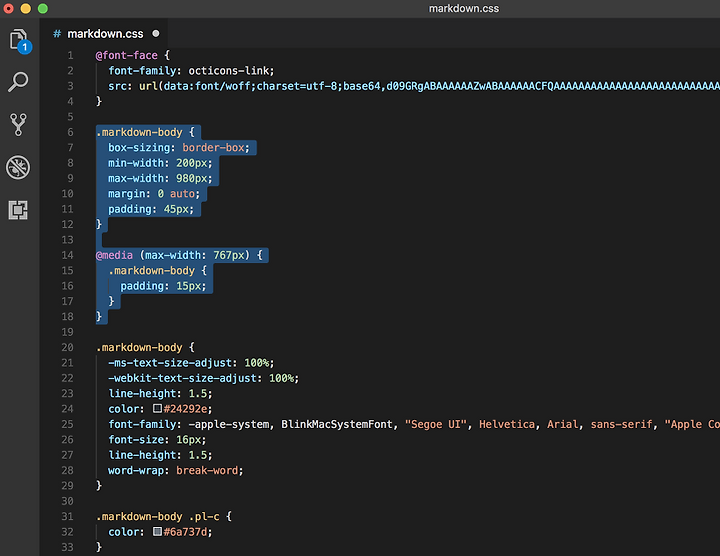Click line-height: 1.5 on line 27
The width and height of the screenshot is (720, 556).
coord(160,455)
